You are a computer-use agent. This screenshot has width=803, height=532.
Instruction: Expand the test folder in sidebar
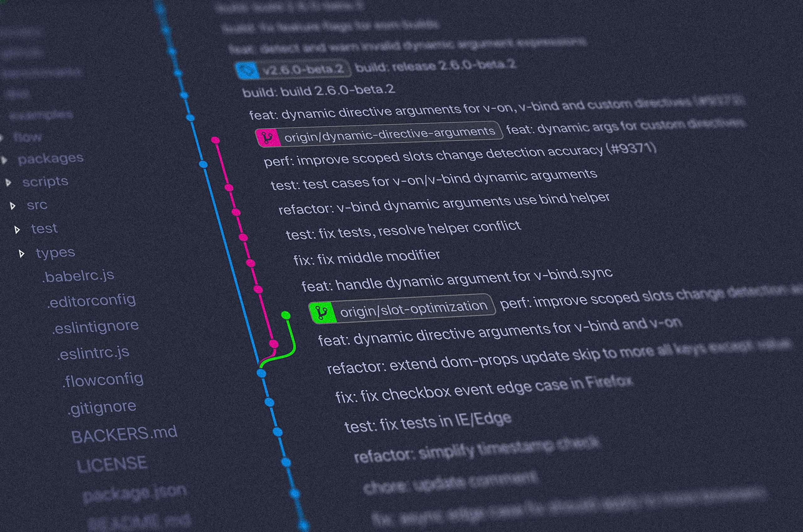(13, 229)
